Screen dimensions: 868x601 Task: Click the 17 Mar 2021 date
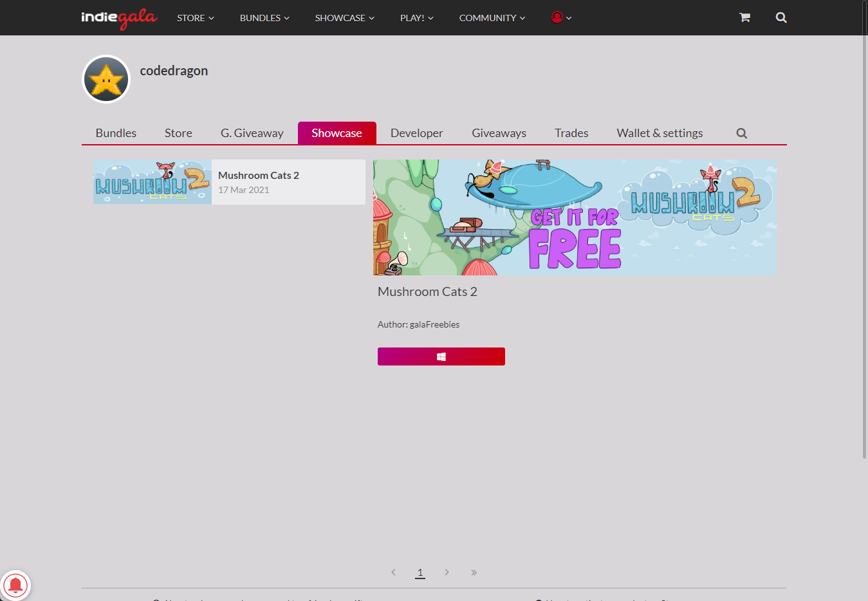[244, 190]
